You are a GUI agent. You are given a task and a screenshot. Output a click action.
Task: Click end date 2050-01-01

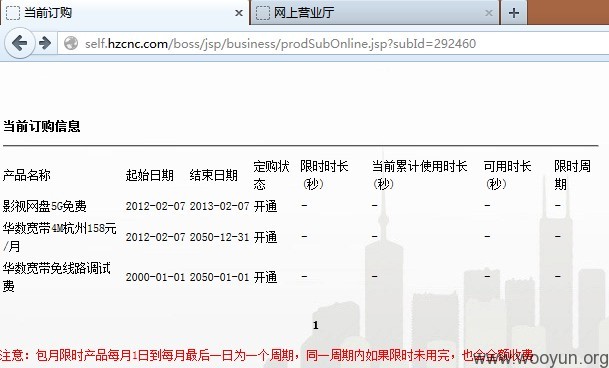[x=219, y=277]
